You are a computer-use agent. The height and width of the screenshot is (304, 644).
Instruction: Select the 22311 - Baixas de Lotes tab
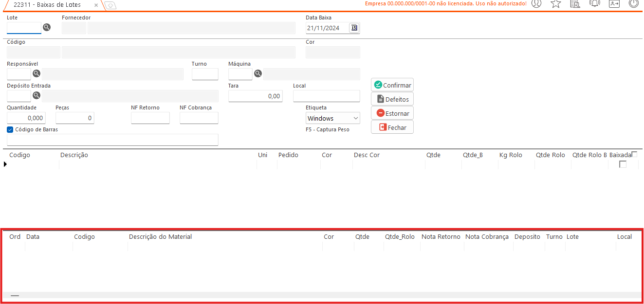pos(47,5)
